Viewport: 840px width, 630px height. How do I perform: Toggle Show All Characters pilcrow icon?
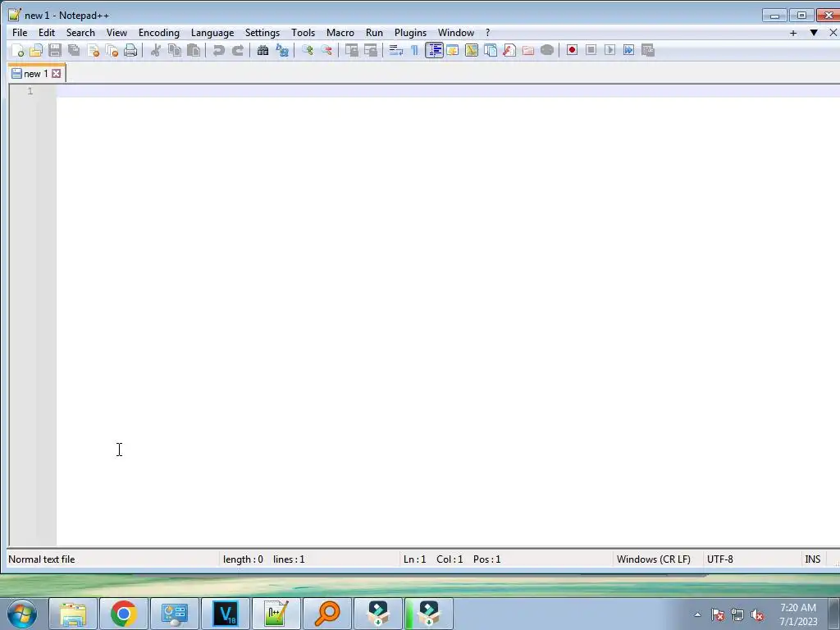coord(414,50)
